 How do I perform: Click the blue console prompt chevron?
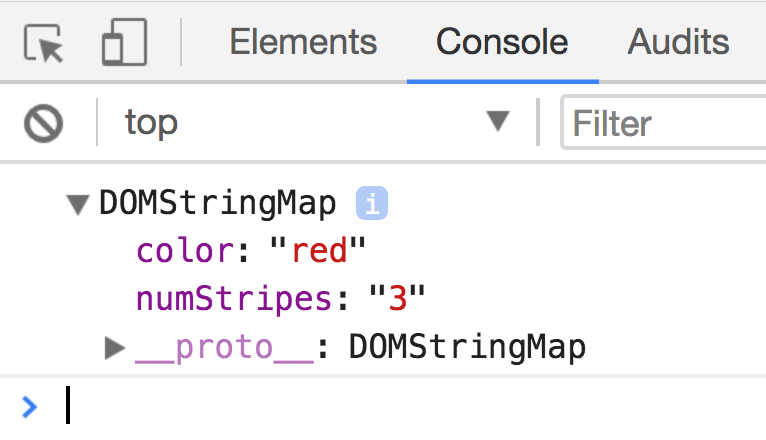(x=29, y=406)
